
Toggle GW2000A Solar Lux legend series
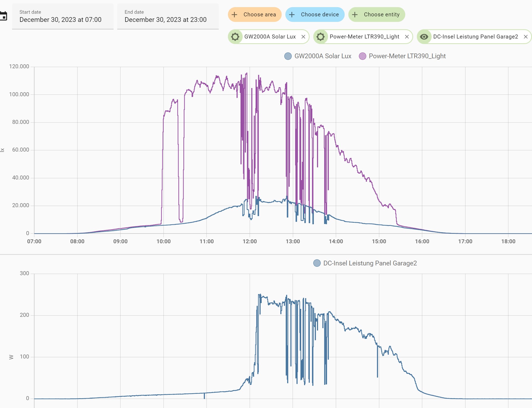click(323, 56)
